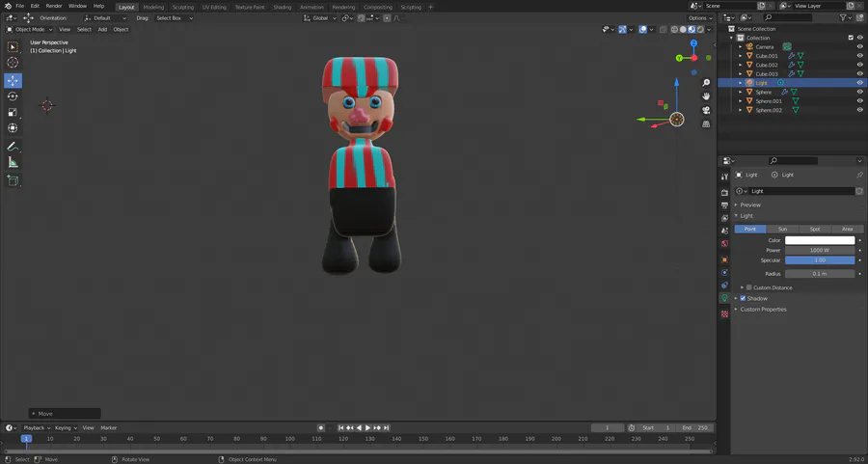Open the Render properties tab
This screenshot has width=868, height=464.
[x=724, y=192]
